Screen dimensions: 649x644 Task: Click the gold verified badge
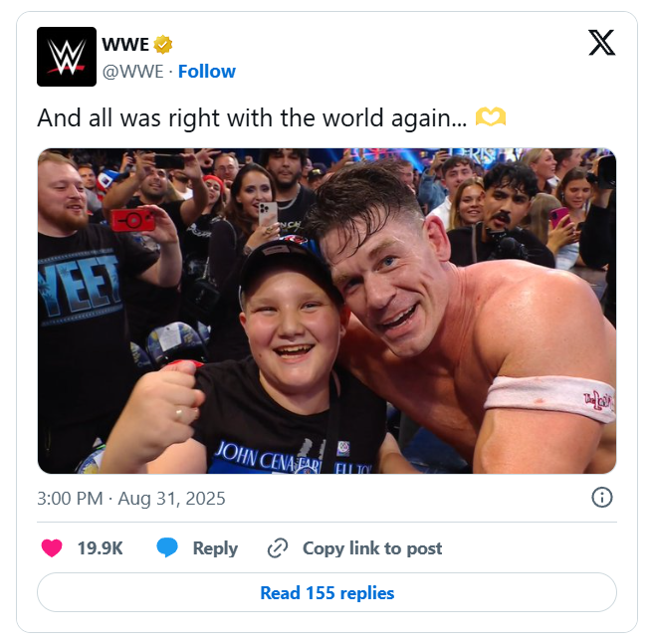(163, 45)
